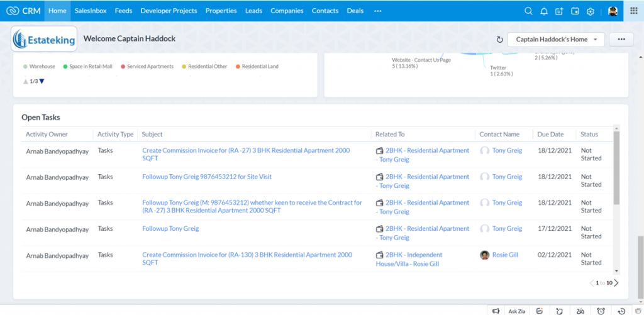Open the search icon in top bar
This screenshot has height=315, width=644.
click(x=528, y=11)
